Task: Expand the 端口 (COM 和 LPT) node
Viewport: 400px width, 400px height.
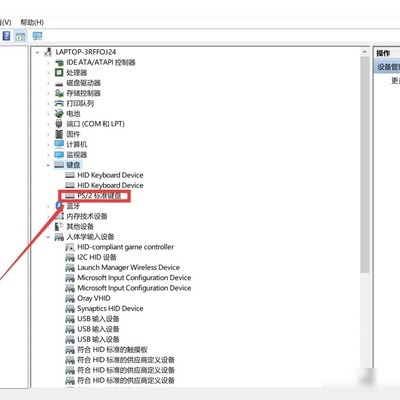Action: pyautogui.click(x=48, y=124)
